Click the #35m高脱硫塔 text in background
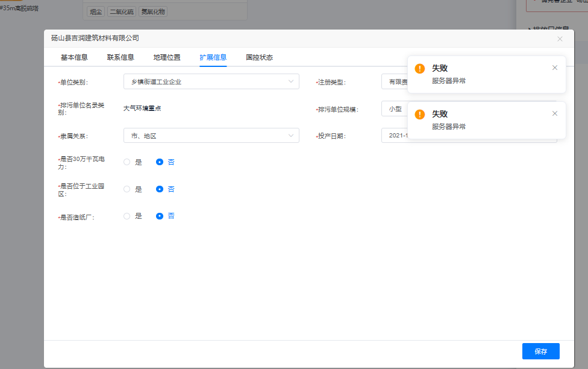Viewport: 588px width, 369px height. click(x=19, y=8)
